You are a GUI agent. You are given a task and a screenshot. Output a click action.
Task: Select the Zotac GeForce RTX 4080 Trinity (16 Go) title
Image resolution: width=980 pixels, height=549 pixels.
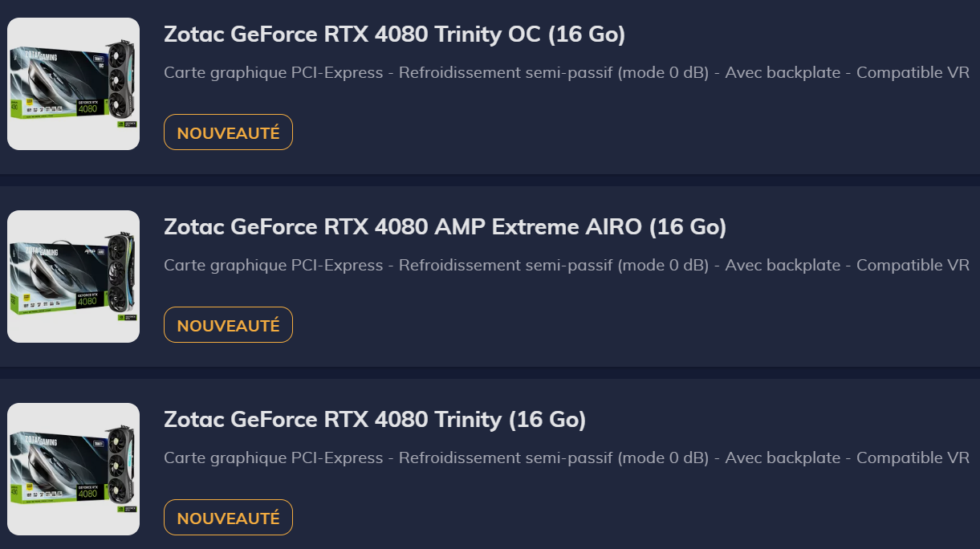click(x=375, y=420)
